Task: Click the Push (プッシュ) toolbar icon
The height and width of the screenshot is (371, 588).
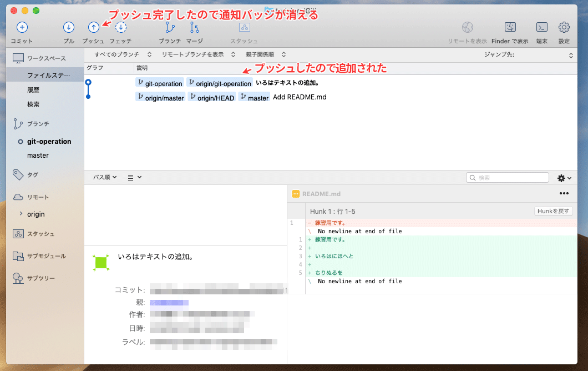Action: 93,27
